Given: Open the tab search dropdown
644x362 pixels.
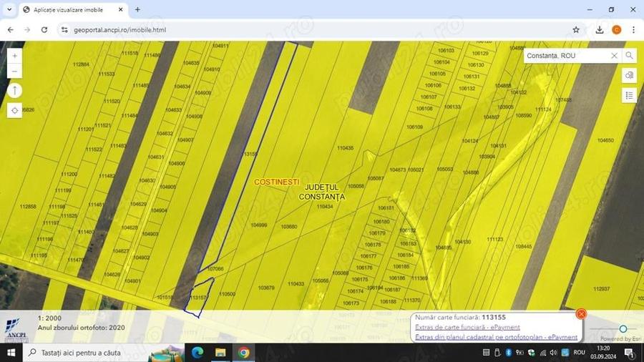Looking at the screenshot, I should [9, 9].
